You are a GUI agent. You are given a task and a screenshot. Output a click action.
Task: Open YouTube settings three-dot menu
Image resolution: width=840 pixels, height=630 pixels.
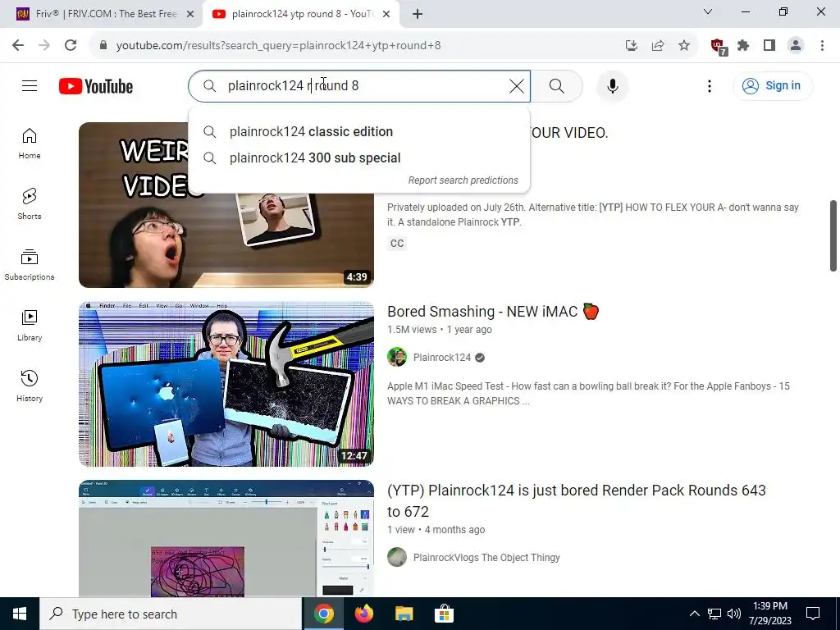click(710, 85)
